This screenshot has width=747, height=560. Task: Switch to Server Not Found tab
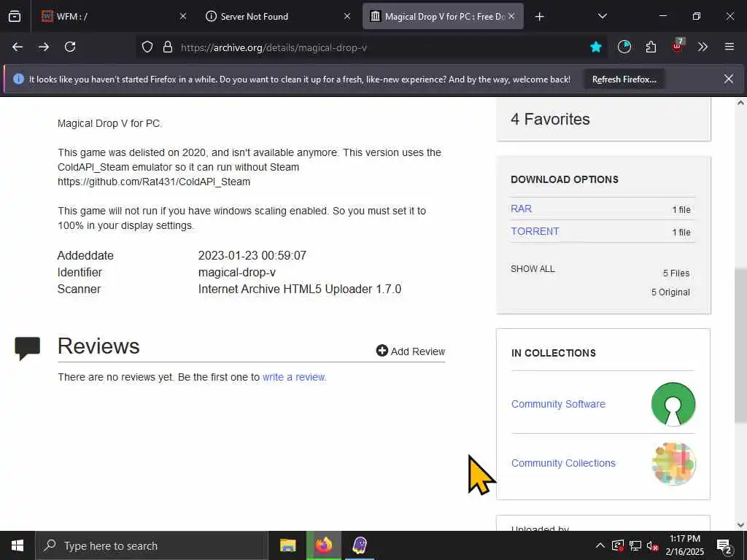point(278,16)
